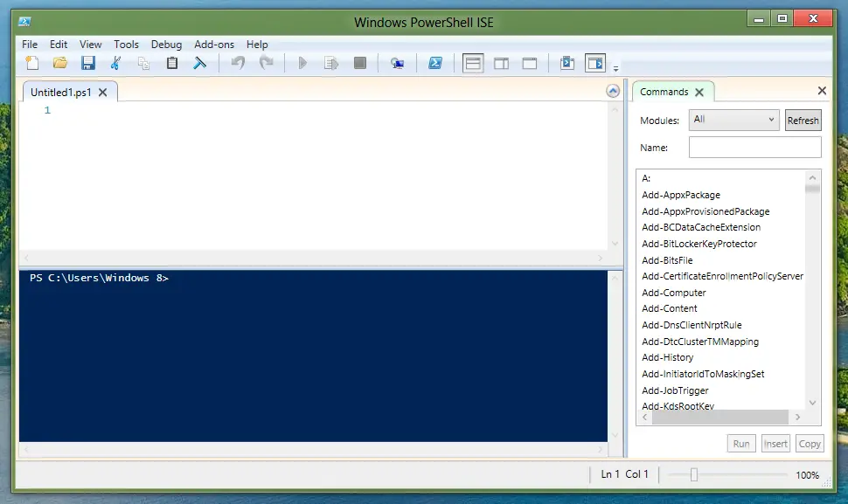Screen dimensions: 848x504
Task: Select Add-DtcClusterTMMapping command
Action: [x=700, y=342]
